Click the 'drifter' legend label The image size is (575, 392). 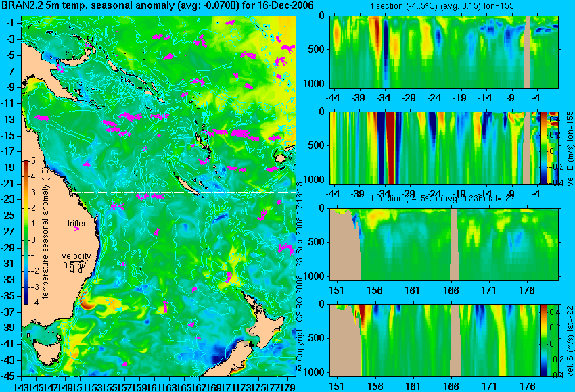coord(76,224)
